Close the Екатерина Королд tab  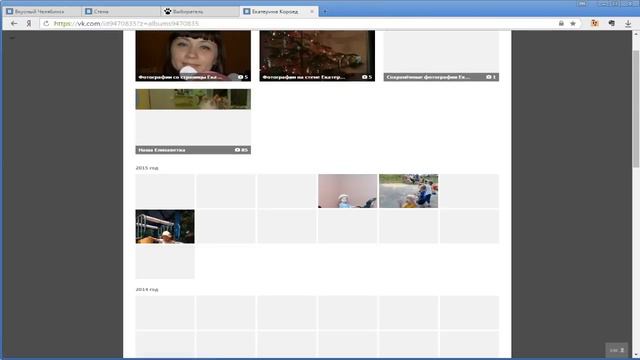[312, 11]
